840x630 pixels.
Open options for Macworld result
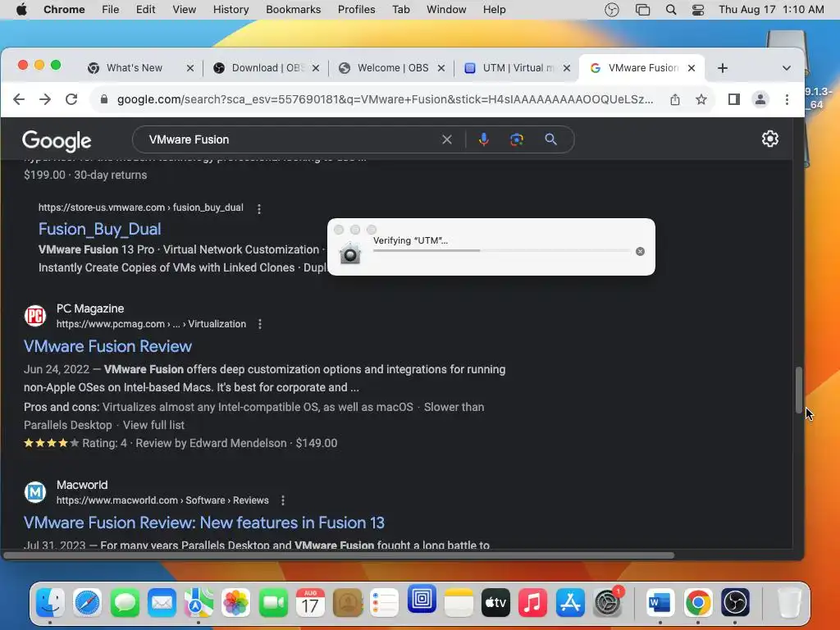283,500
